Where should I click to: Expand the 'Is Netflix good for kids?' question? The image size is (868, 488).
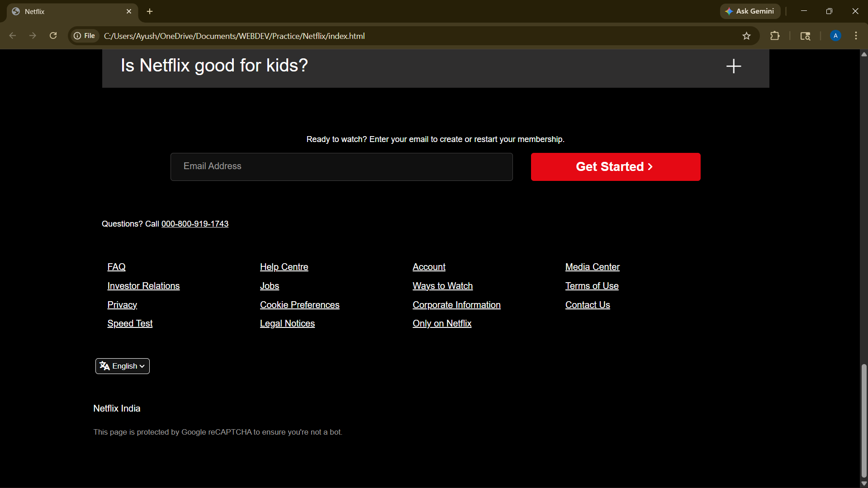point(733,66)
